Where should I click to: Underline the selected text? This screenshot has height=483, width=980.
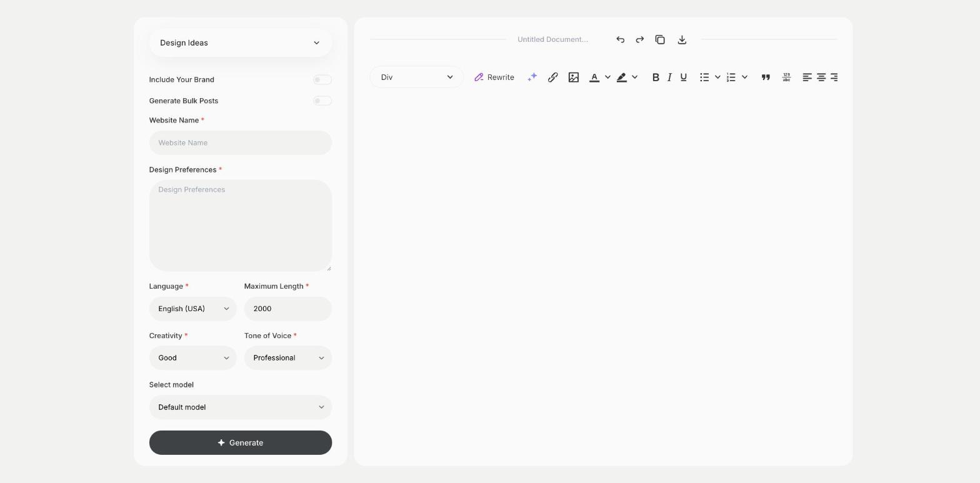(683, 77)
